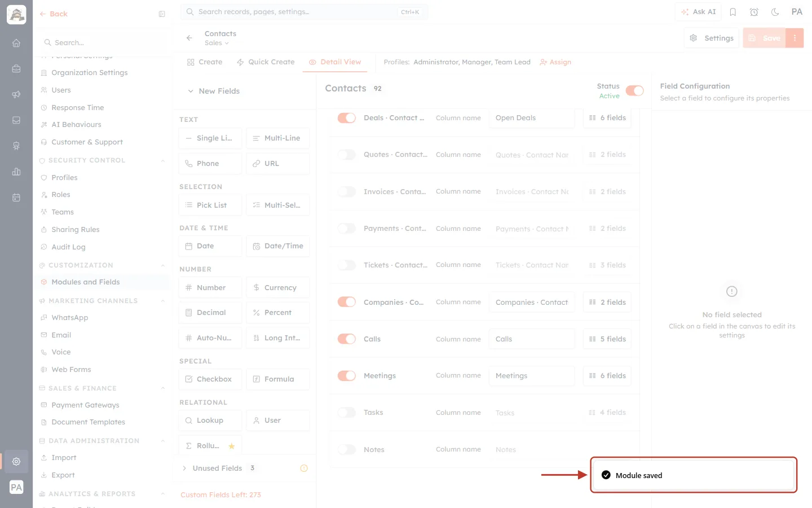This screenshot has width=812, height=508.
Task: Enable the Quotes · Contact toggle
Action: click(x=346, y=155)
